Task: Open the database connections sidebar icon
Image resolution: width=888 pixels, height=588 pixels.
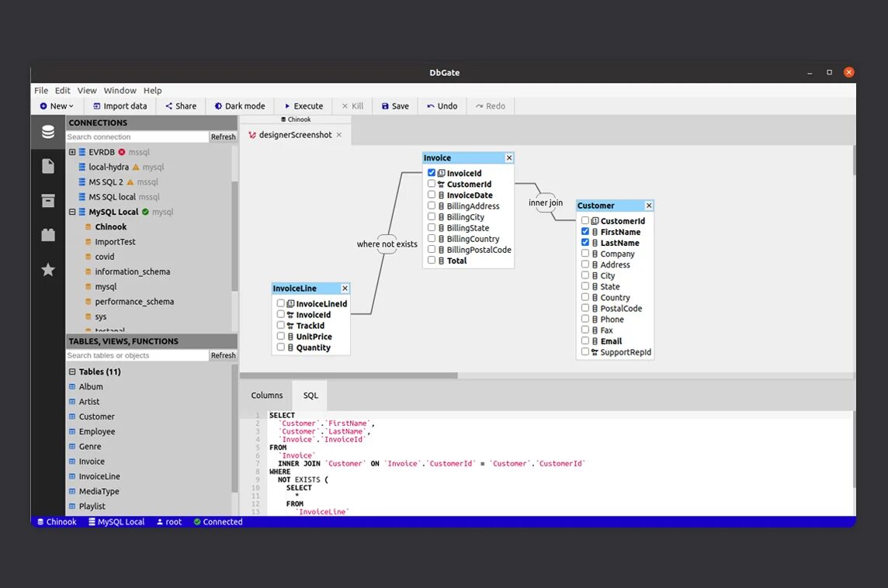Action: (48, 132)
